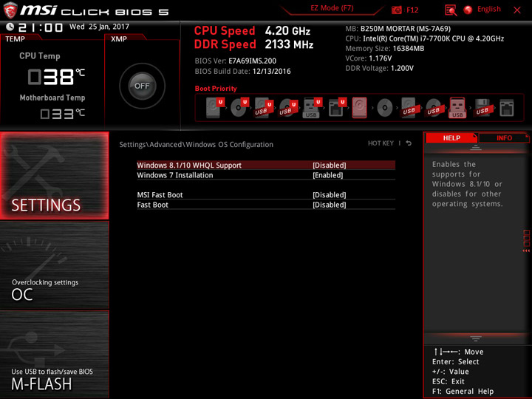Switch to the HELP tab
The width and height of the screenshot is (532, 399).
pyautogui.click(x=451, y=137)
